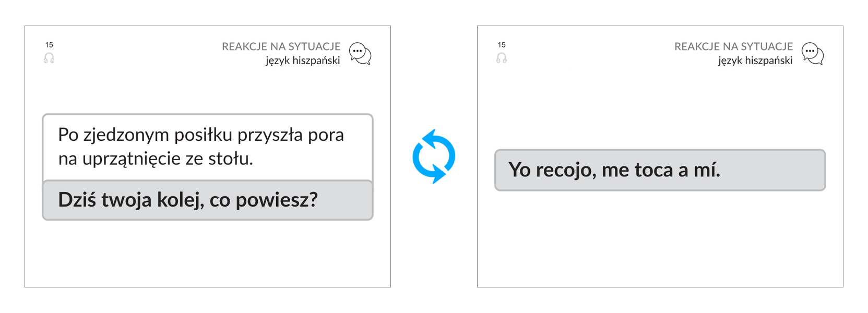This screenshot has width=868, height=313.
Task: Click the speech bubbles icon on left card
Action: [360, 54]
